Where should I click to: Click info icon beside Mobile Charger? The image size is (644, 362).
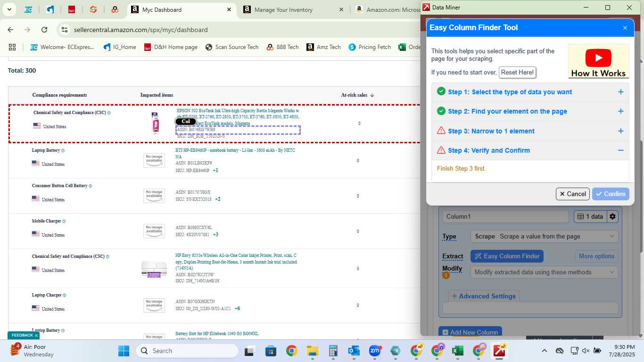pyautogui.click(x=64, y=222)
